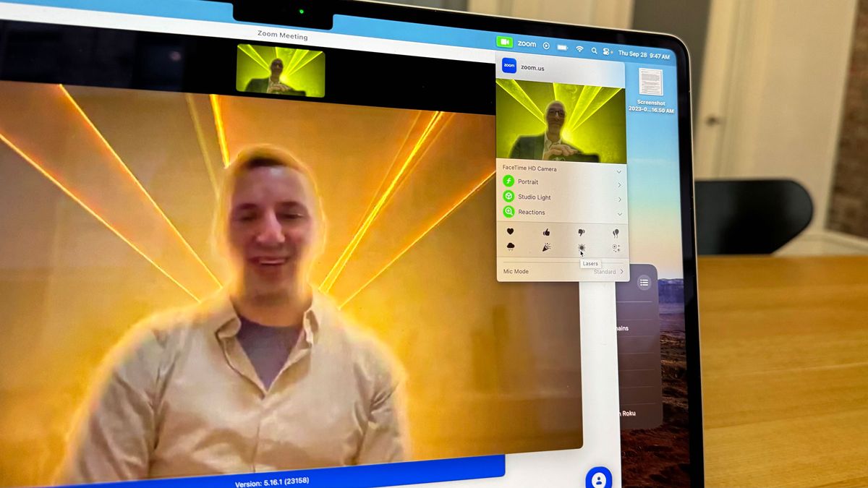Disable Reactions using its green icon

(509, 212)
